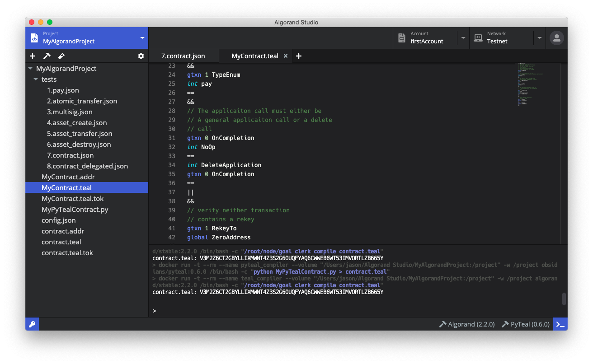Open MyPyTealContract.py from the file list

(75, 209)
